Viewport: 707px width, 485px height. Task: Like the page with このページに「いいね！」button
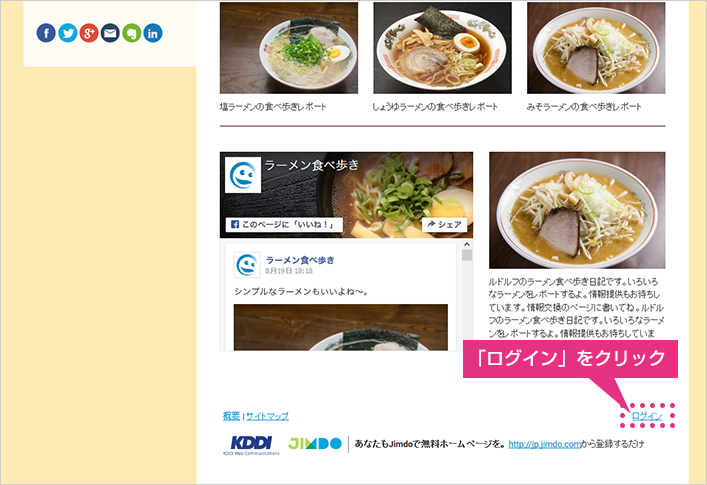(284, 224)
